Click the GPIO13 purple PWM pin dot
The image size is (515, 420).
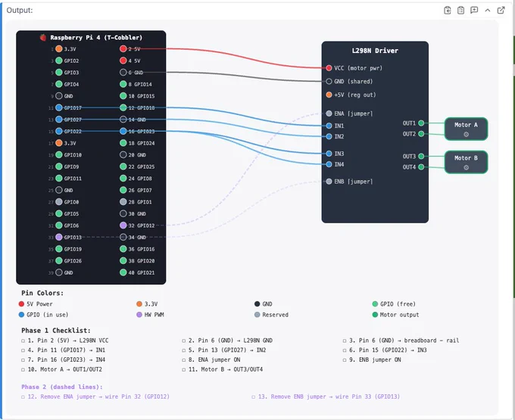(x=59, y=237)
